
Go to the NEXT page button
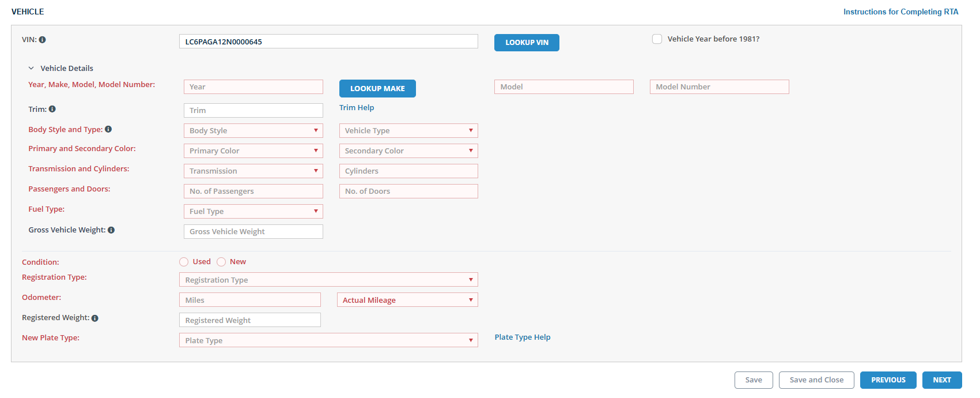click(941, 380)
